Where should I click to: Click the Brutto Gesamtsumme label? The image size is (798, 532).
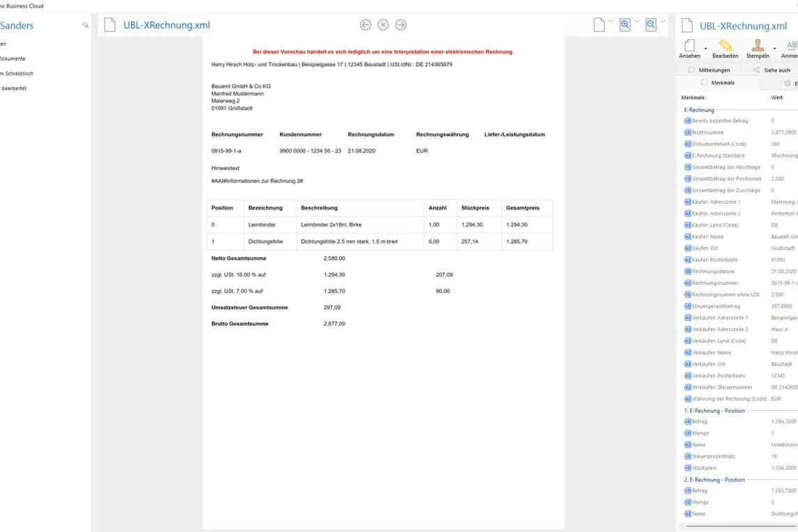[x=240, y=324]
